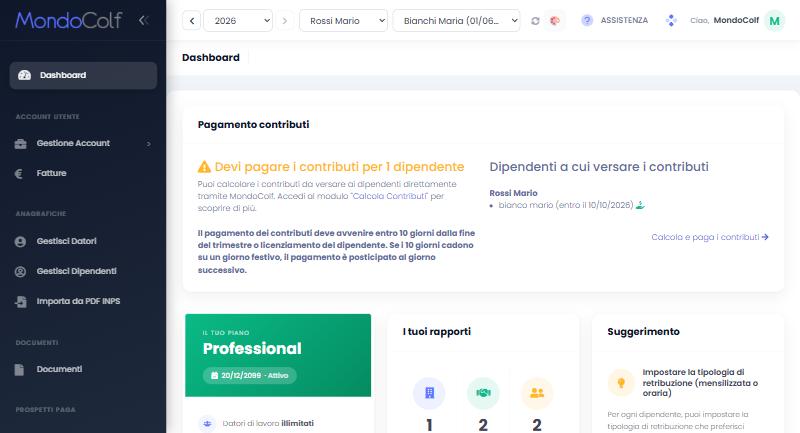The height and width of the screenshot is (433, 800).
Task: Click the Dashboard breadcrumb title
Action: 211,58
